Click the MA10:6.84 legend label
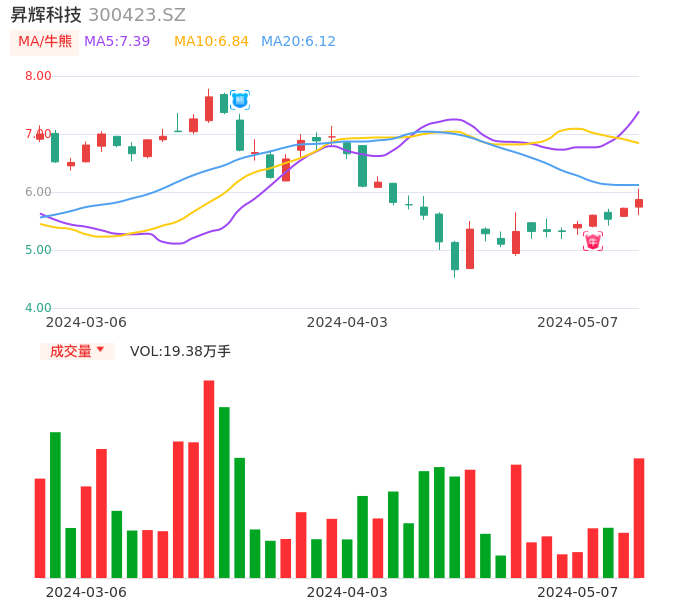The image size is (686, 606). click(211, 41)
